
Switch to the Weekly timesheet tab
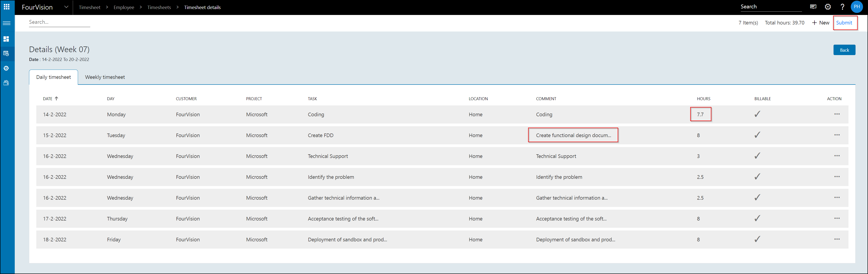point(105,77)
